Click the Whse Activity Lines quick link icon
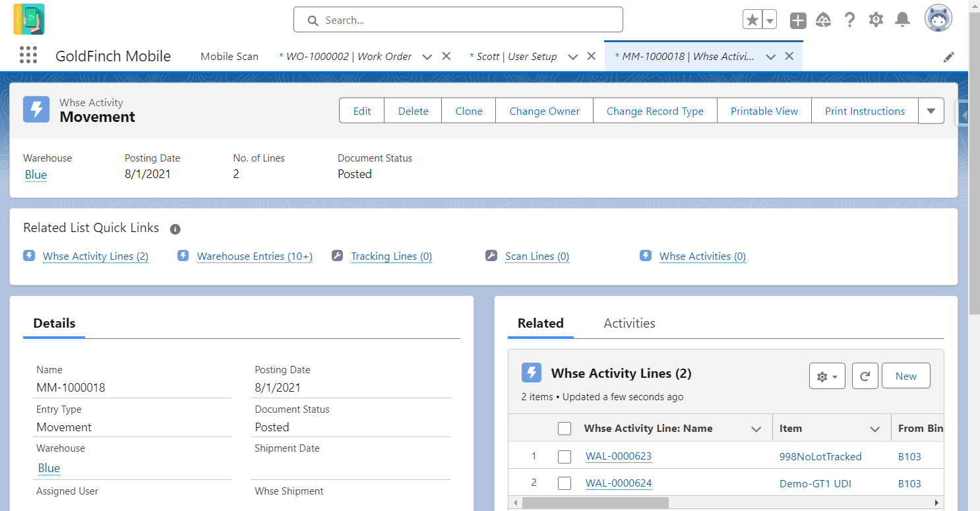 pos(29,256)
